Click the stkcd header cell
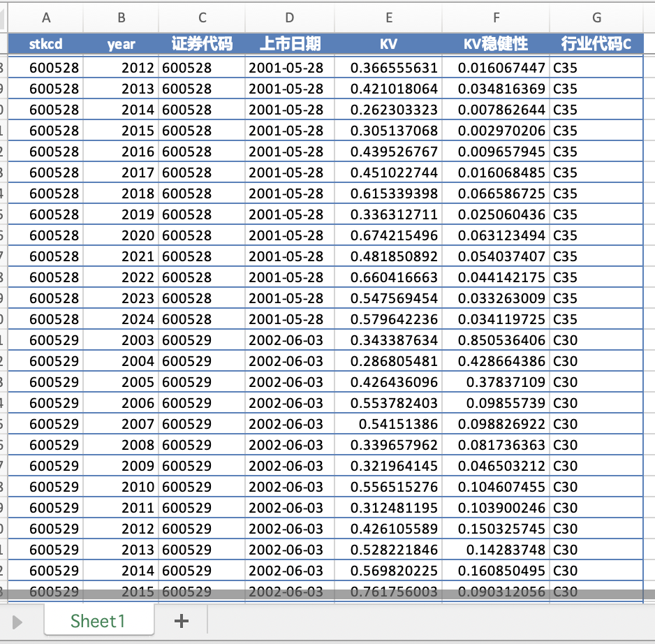 pyautogui.click(x=46, y=44)
